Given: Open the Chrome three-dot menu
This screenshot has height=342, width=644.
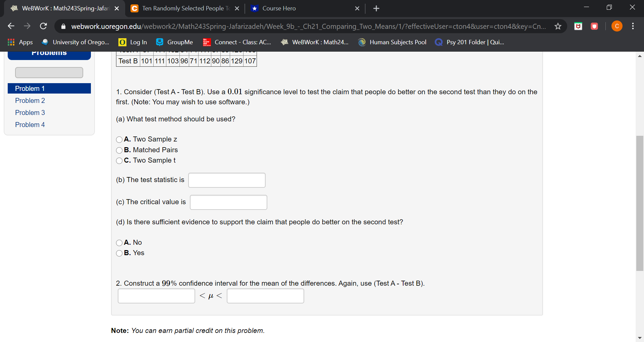Looking at the screenshot, I should [633, 26].
